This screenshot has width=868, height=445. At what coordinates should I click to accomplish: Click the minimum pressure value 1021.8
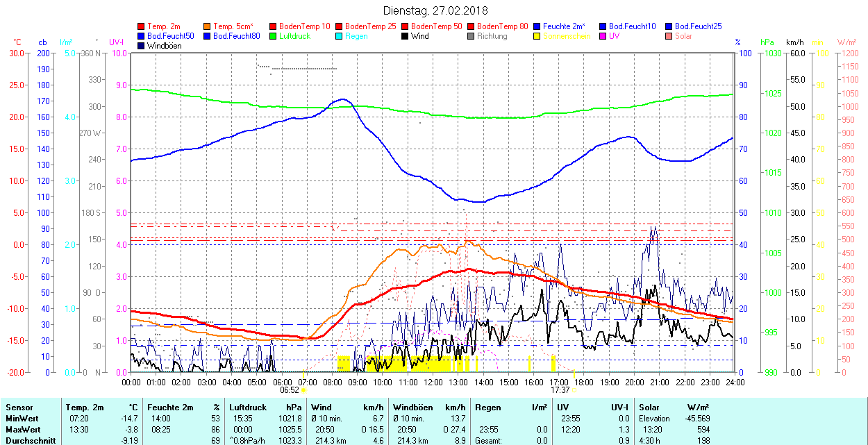pos(290,419)
